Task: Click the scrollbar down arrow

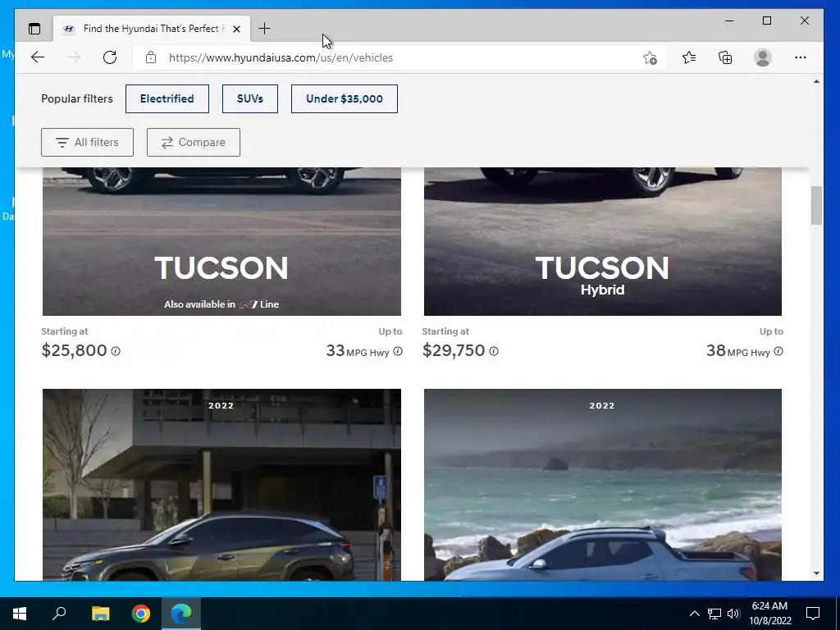Action: 816,573
